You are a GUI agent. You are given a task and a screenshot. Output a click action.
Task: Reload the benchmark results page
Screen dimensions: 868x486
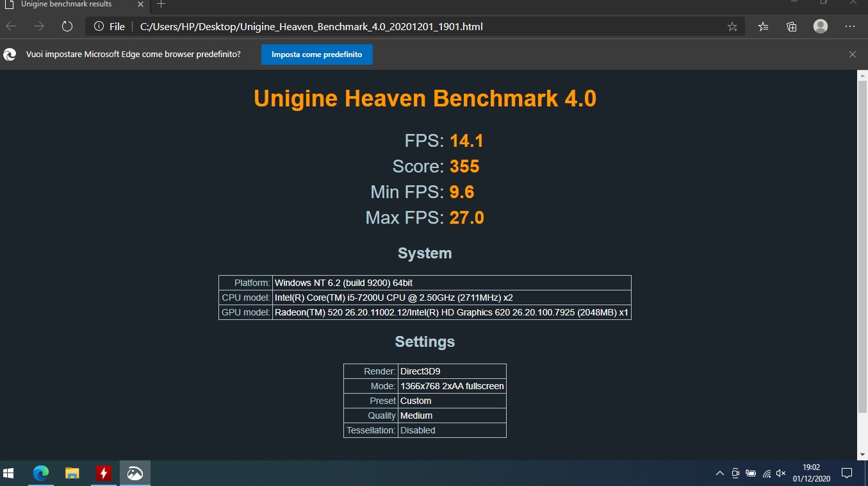pyautogui.click(x=67, y=26)
